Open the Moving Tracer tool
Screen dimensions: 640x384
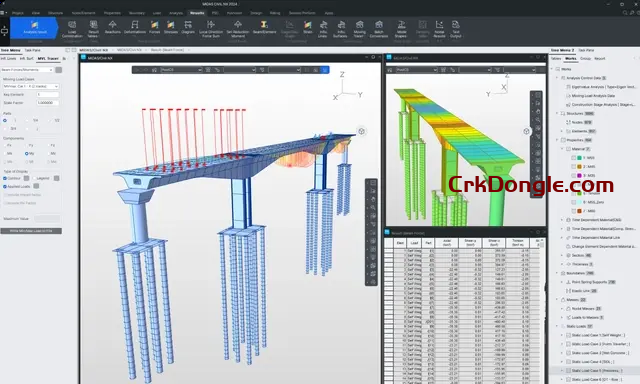pos(360,29)
